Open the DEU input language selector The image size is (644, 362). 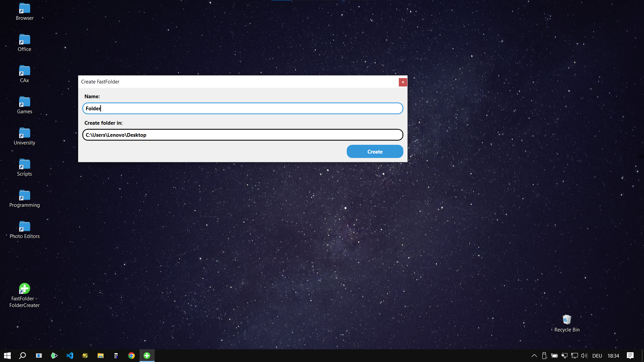597,356
